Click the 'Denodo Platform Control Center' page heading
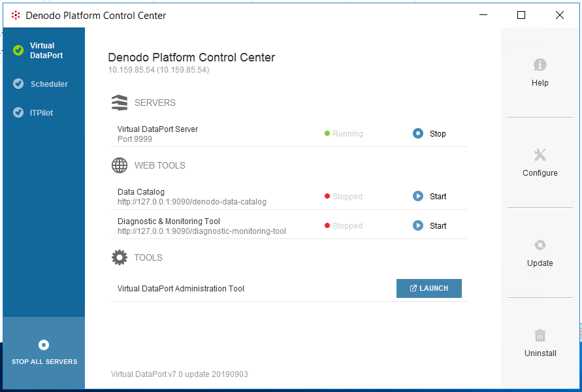The width and height of the screenshot is (582, 392). 191,57
